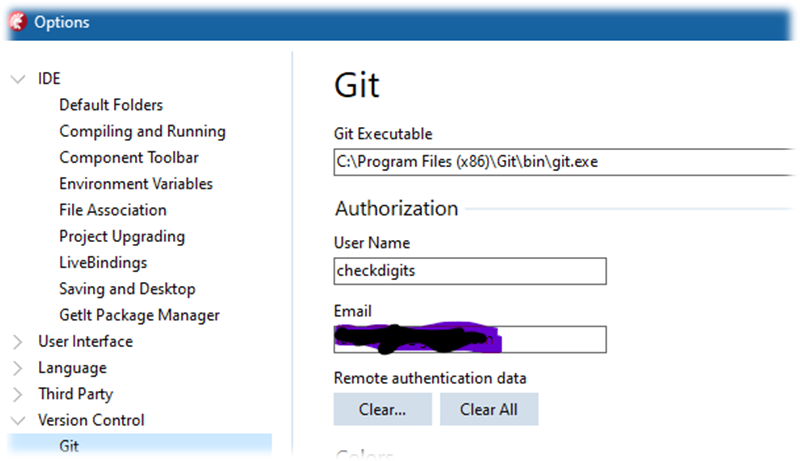Select Environment Variables option
This screenshot has width=800, height=461.
tap(136, 184)
